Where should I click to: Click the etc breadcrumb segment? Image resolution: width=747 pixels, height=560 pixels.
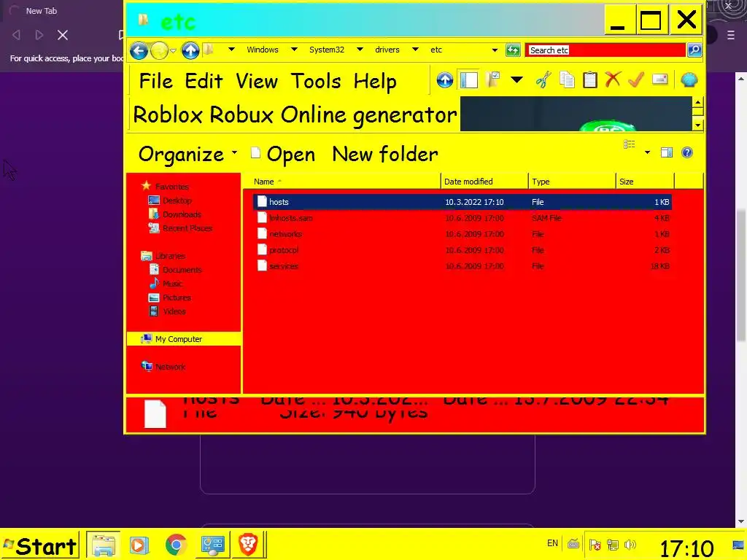pyautogui.click(x=436, y=50)
